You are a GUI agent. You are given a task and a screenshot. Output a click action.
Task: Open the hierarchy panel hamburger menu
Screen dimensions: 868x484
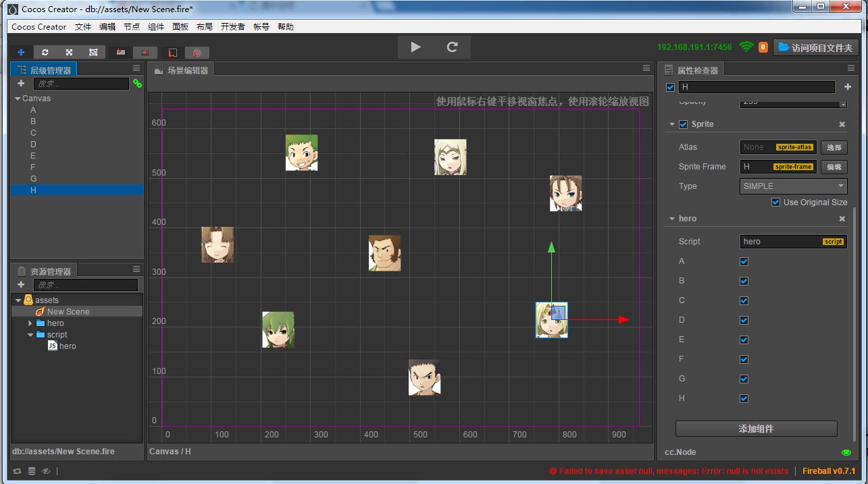pos(136,68)
